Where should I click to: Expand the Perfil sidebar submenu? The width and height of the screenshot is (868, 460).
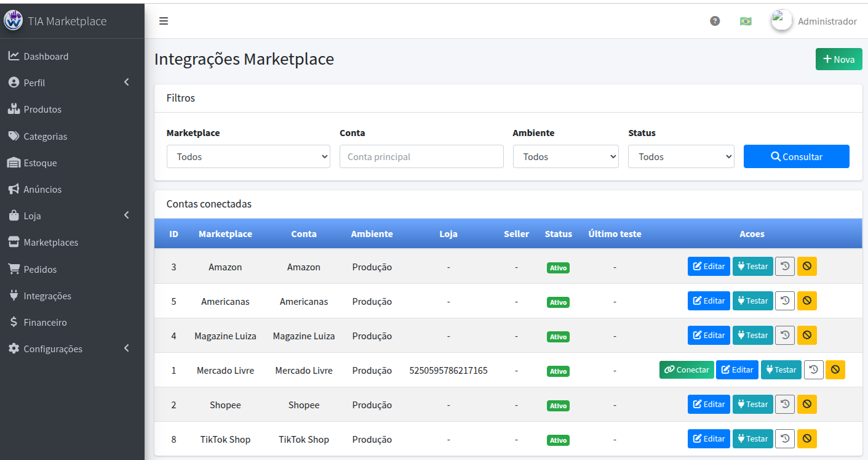[72, 83]
